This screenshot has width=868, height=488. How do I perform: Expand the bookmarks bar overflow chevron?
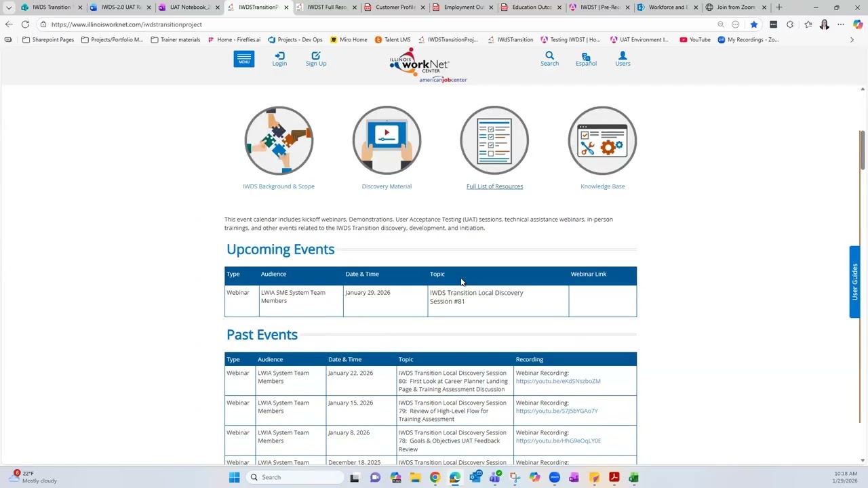[x=852, y=39]
